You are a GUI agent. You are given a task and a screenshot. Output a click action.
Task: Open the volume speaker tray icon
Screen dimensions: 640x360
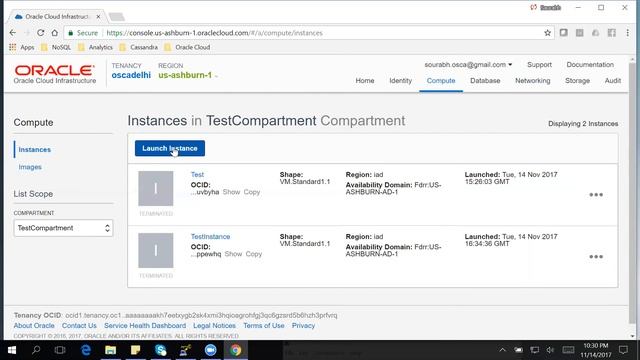pyautogui.click(x=550, y=350)
